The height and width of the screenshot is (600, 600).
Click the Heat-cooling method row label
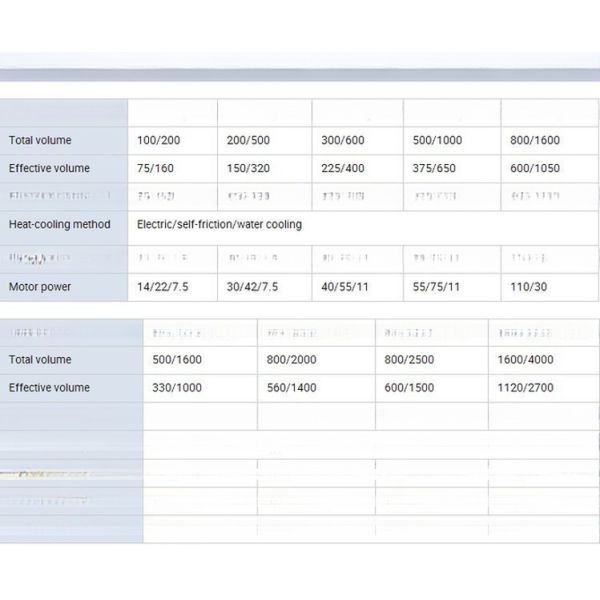59,225
